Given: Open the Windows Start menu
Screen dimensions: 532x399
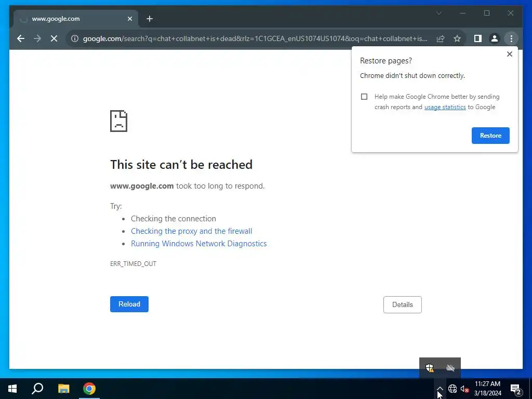Looking at the screenshot, I should (12, 389).
